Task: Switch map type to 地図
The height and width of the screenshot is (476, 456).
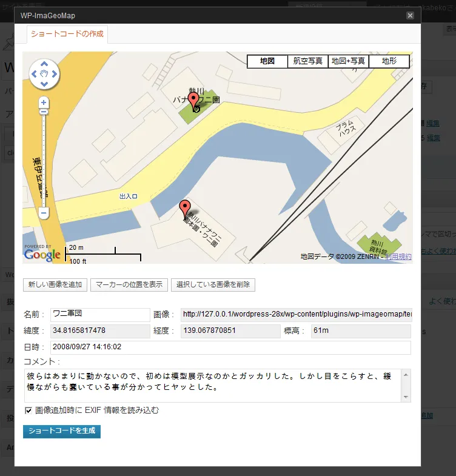Action: pyautogui.click(x=267, y=61)
